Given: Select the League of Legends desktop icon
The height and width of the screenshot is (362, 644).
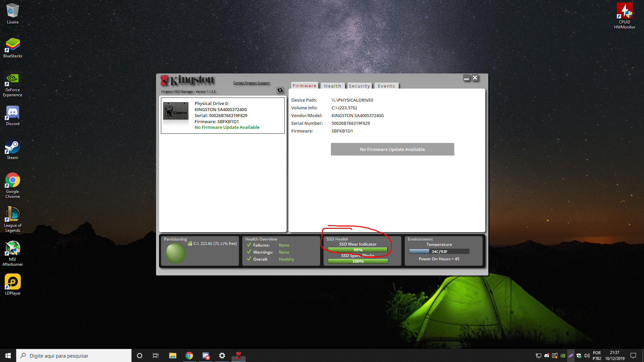Looking at the screenshot, I should click(13, 219).
